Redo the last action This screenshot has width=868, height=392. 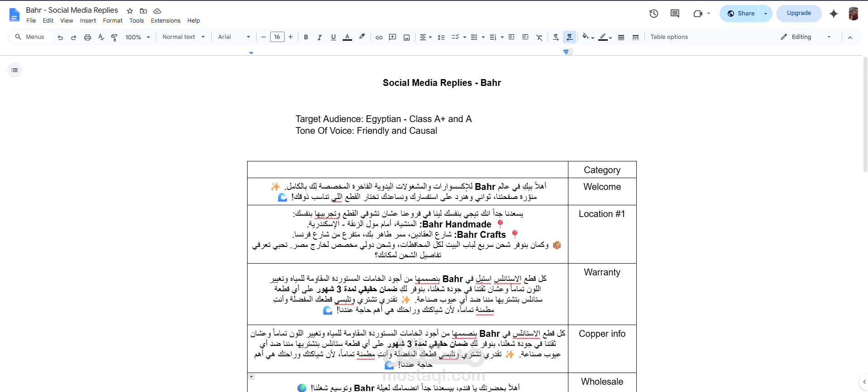[x=73, y=37]
